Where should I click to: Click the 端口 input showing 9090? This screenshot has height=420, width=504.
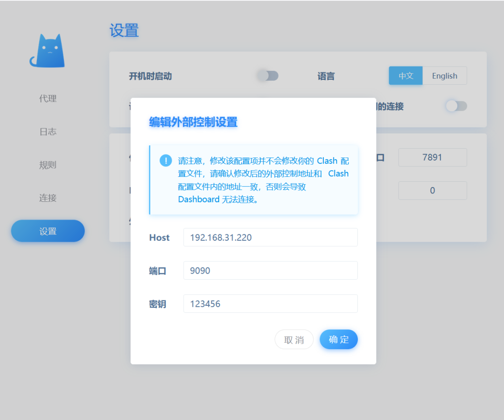(x=270, y=270)
